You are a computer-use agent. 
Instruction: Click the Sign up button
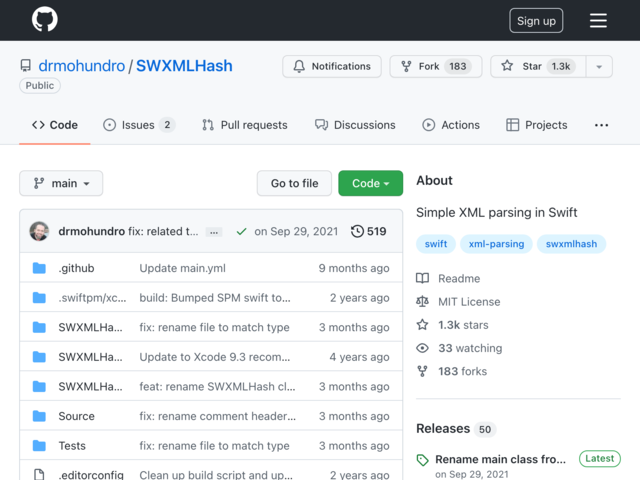[x=536, y=20]
